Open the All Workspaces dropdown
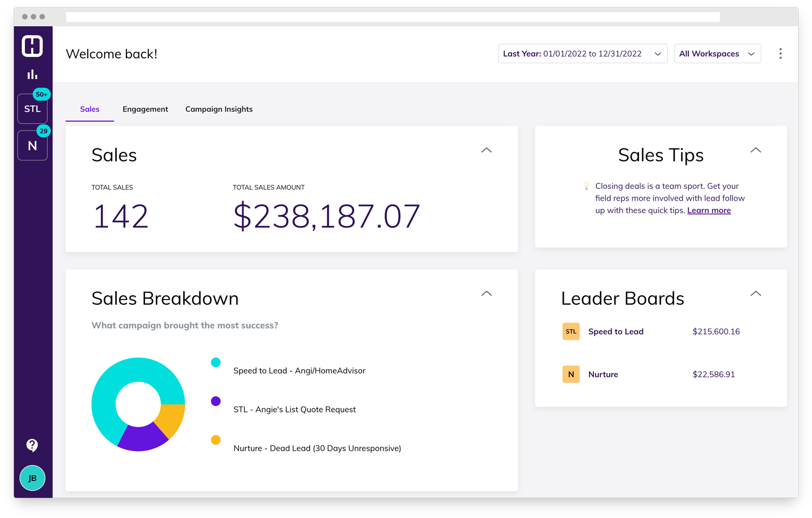This screenshot has height=518, width=812. click(717, 54)
